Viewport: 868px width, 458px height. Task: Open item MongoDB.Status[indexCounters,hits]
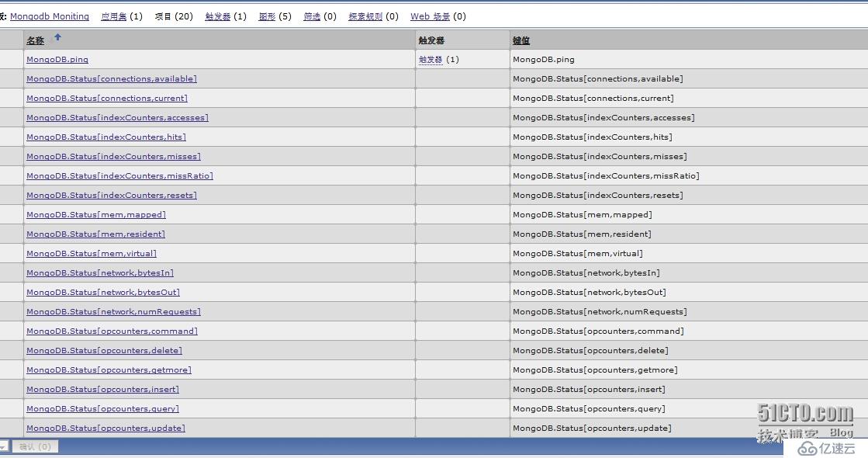coord(106,137)
